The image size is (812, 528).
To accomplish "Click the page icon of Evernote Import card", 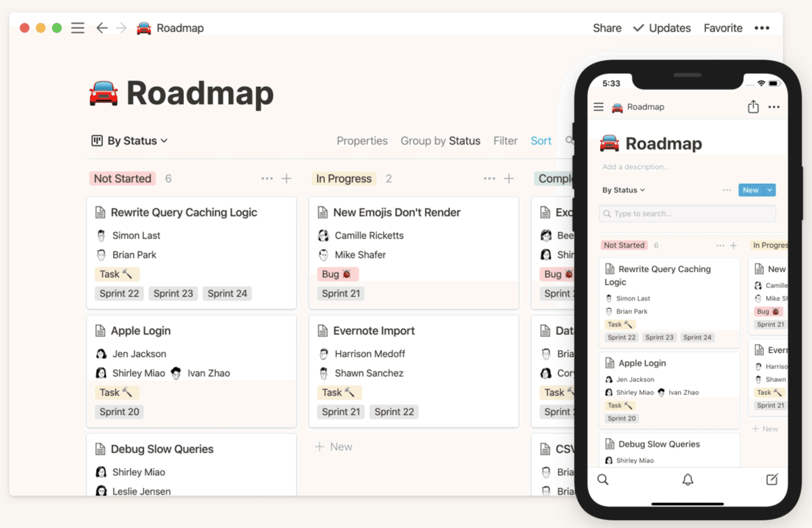I will tap(323, 331).
